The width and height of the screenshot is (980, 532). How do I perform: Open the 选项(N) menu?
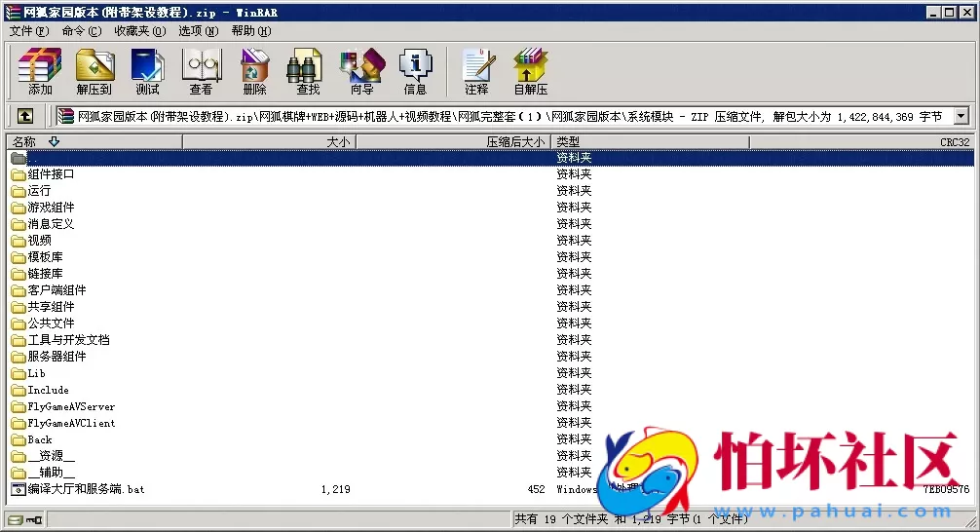pos(198,30)
